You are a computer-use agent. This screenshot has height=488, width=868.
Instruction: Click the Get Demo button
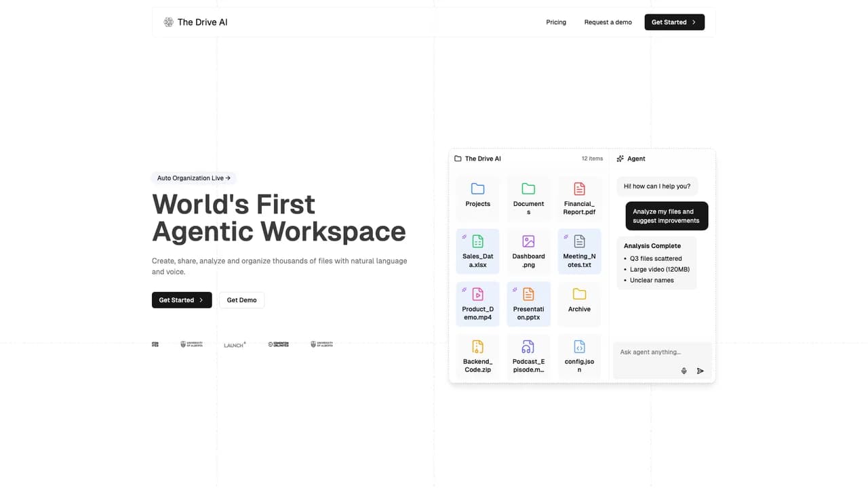[x=242, y=300]
